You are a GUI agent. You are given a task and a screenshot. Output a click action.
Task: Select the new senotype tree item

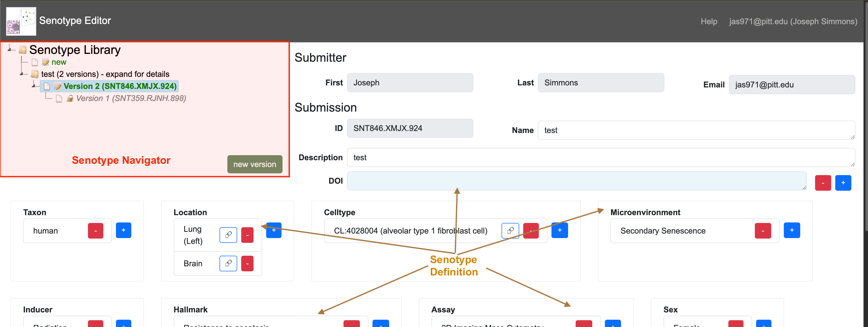pos(59,62)
